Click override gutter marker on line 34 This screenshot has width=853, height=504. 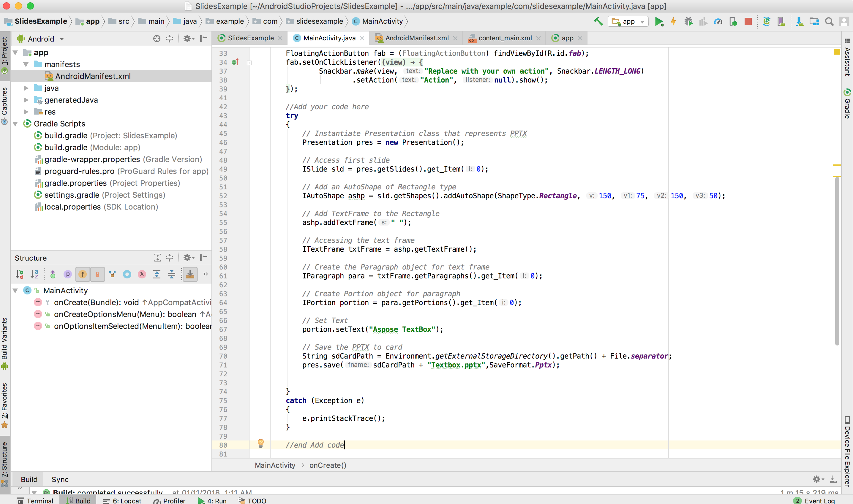pyautogui.click(x=235, y=62)
